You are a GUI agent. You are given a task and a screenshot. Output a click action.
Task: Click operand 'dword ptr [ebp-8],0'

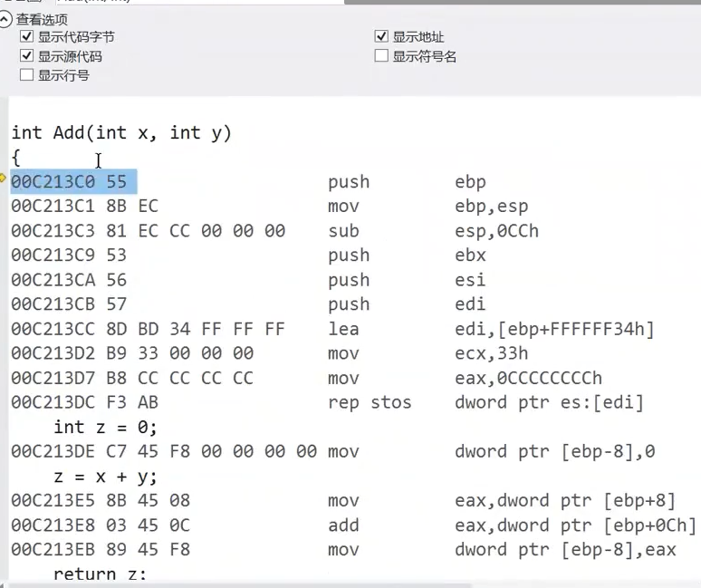555,451
